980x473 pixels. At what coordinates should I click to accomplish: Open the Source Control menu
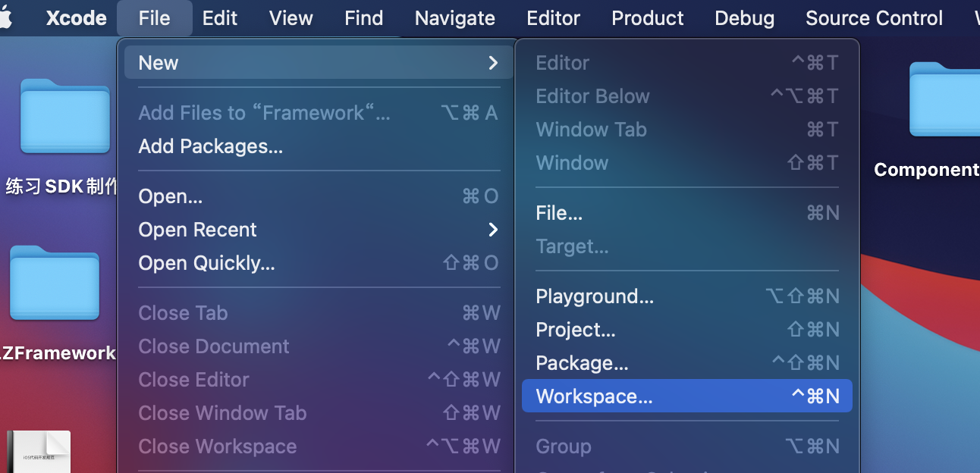pos(874,17)
